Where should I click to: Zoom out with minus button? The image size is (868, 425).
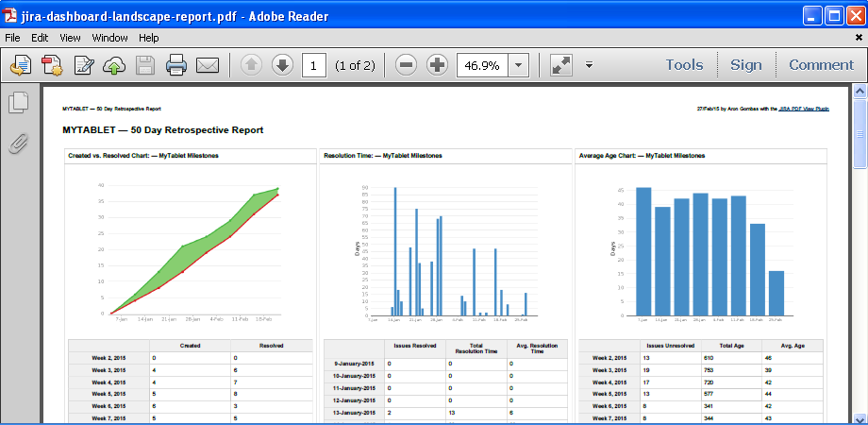(406, 65)
